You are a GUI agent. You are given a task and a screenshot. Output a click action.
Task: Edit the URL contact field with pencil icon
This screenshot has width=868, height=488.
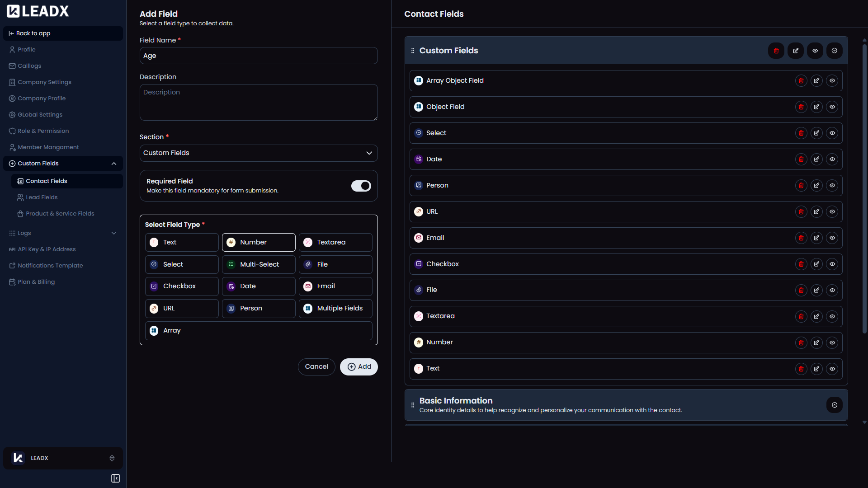[x=817, y=211]
